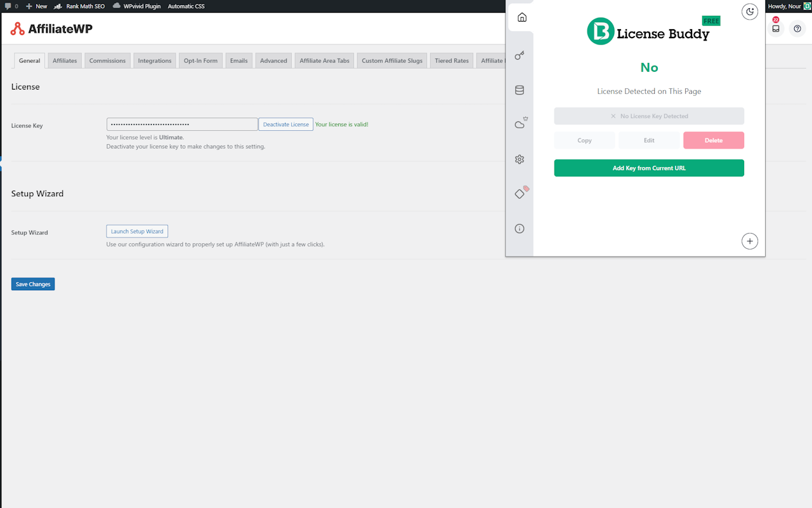Open Rank Math SEO admin bar menu
Image resolution: width=812 pixels, height=508 pixels.
pos(79,6)
